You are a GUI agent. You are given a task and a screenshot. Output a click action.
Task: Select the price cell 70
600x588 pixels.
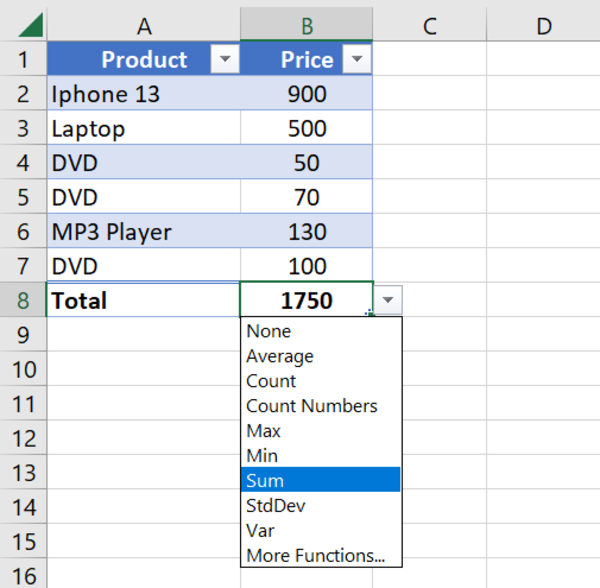coord(307,197)
